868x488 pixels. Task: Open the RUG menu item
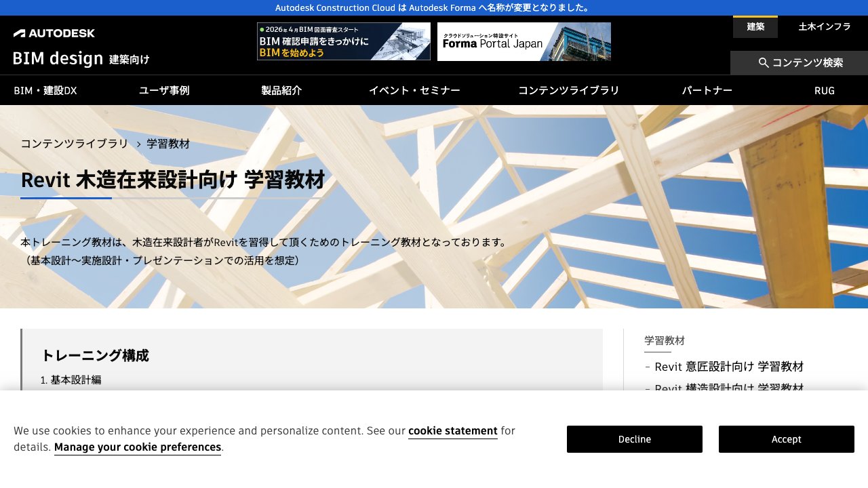[825, 90]
